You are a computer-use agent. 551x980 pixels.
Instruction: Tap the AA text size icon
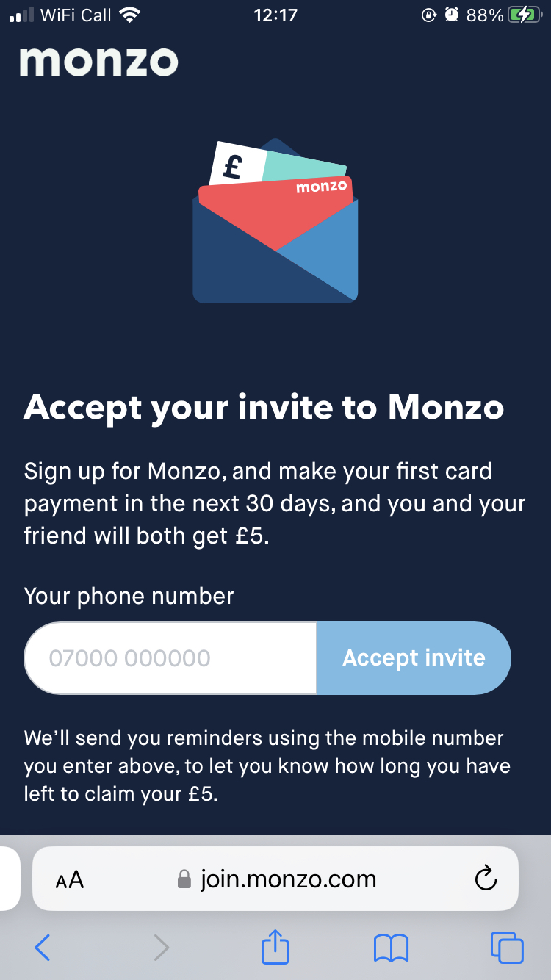point(71,879)
